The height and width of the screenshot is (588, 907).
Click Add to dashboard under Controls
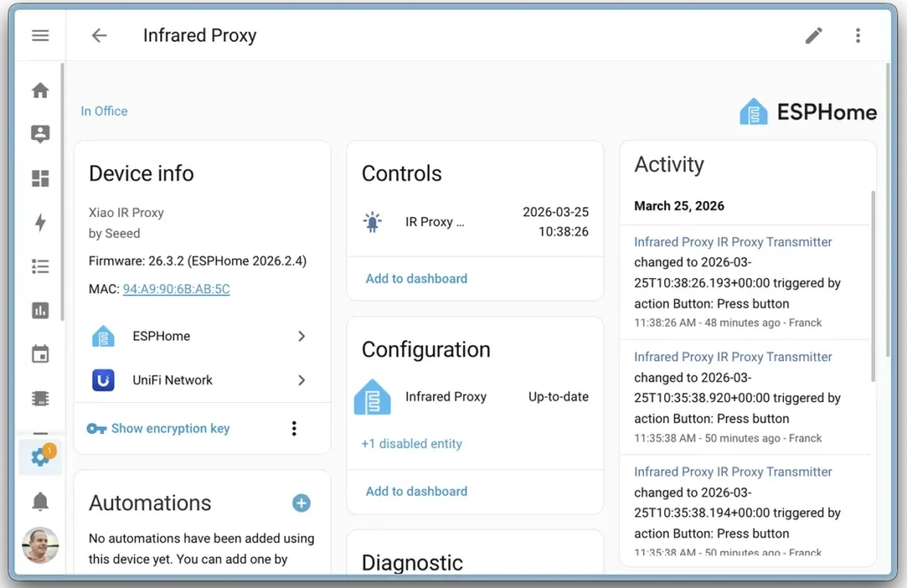pos(415,278)
